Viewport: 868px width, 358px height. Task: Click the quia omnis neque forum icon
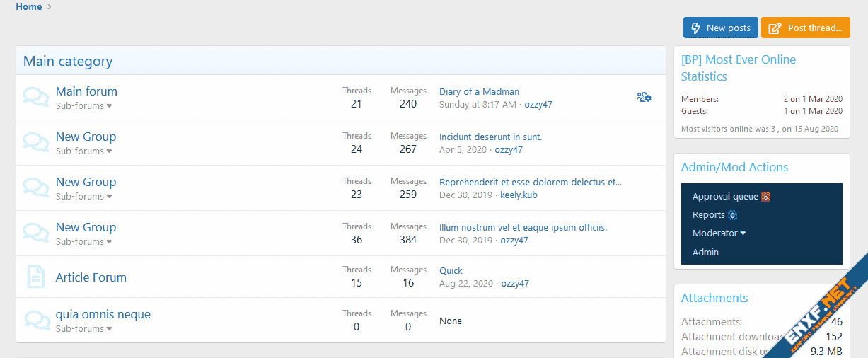pyautogui.click(x=35, y=321)
